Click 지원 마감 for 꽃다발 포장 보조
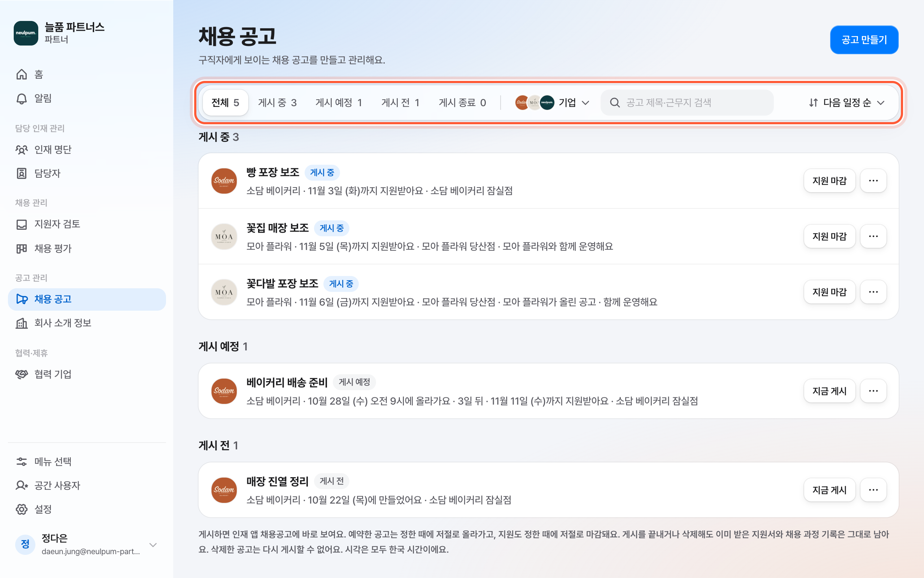This screenshot has width=924, height=578. 829,292
